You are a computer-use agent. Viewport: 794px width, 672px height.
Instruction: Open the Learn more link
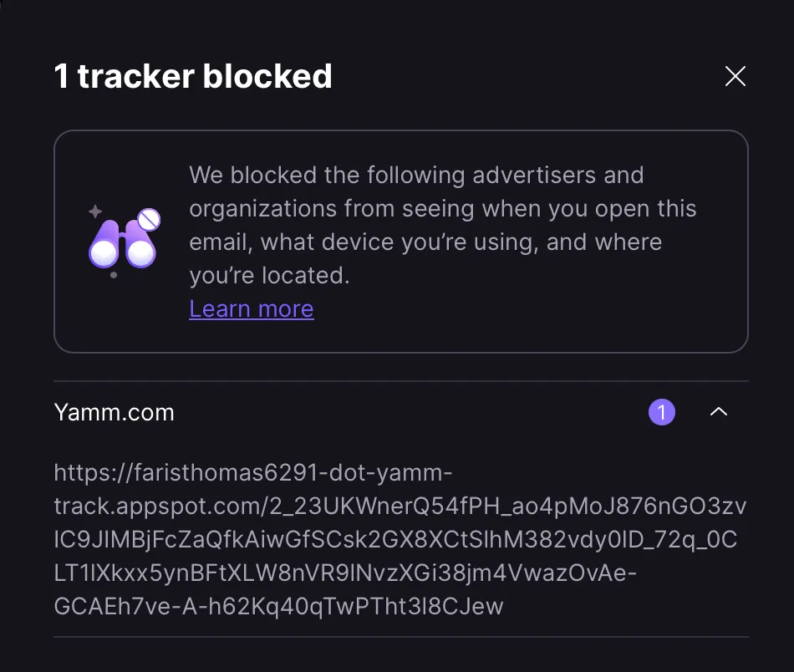pos(252,309)
